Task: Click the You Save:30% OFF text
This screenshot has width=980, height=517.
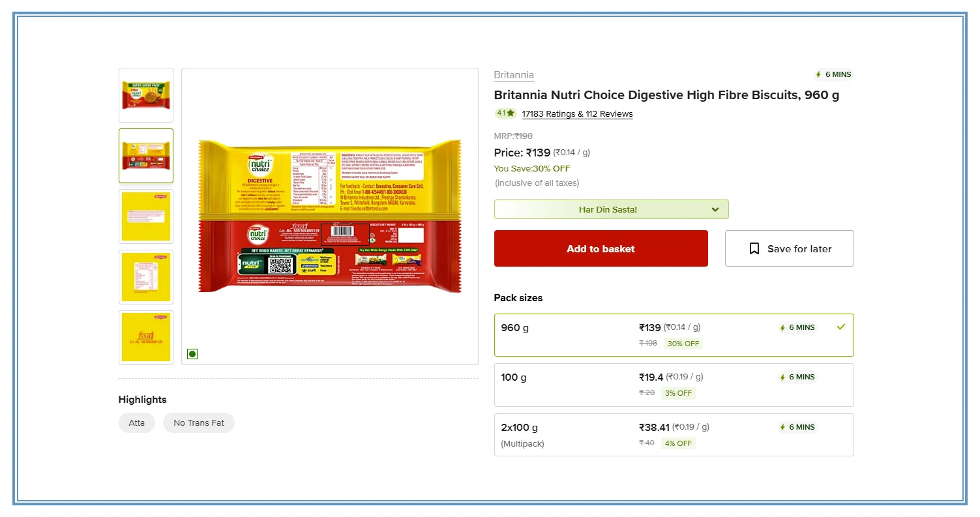Action: point(532,168)
